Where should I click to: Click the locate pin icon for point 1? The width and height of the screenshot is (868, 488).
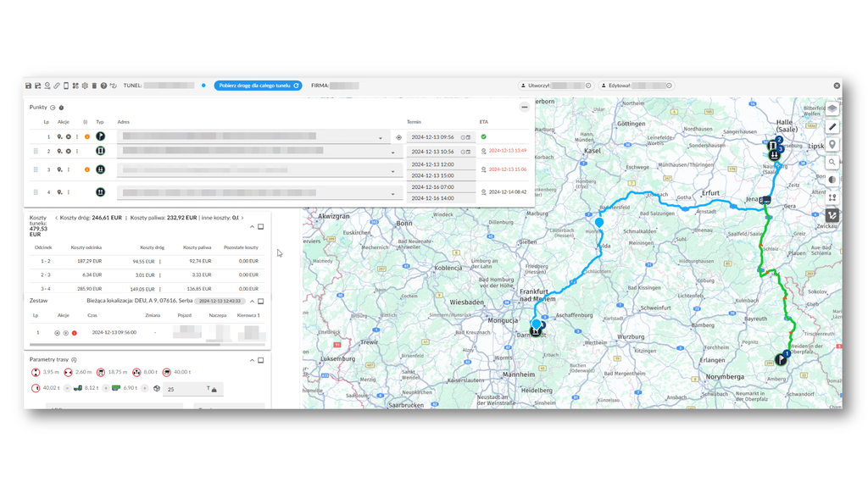(x=59, y=136)
